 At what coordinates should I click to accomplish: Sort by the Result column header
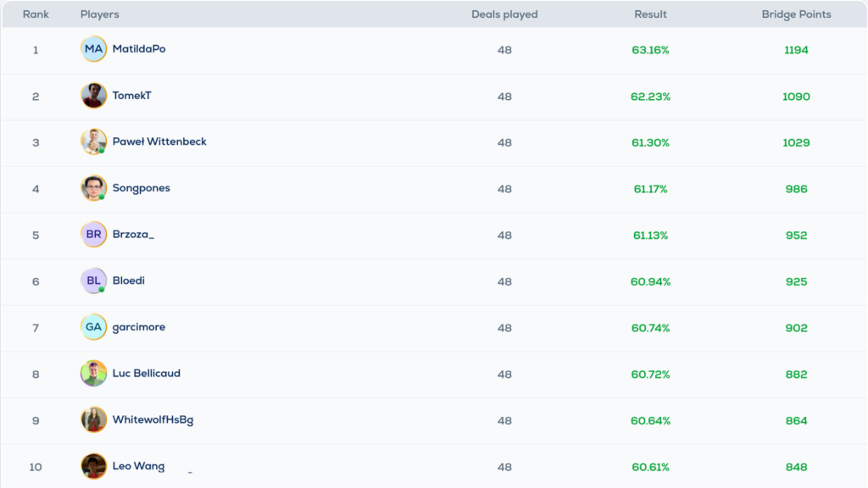point(650,14)
